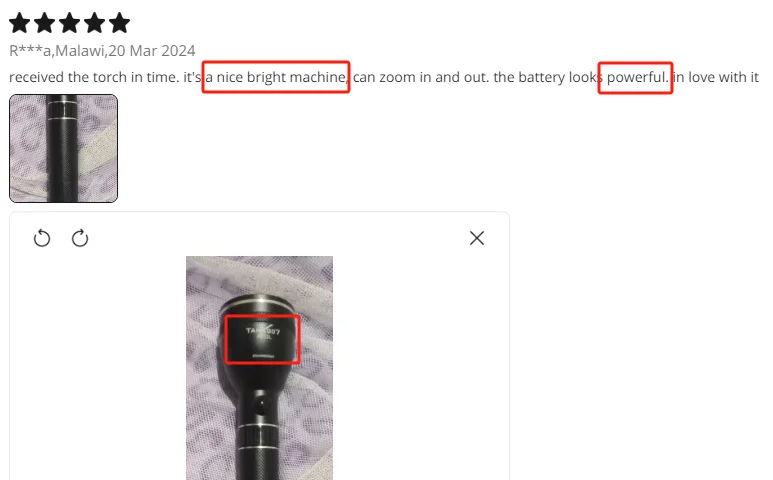Click the first rating star

pyautogui.click(x=20, y=23)
